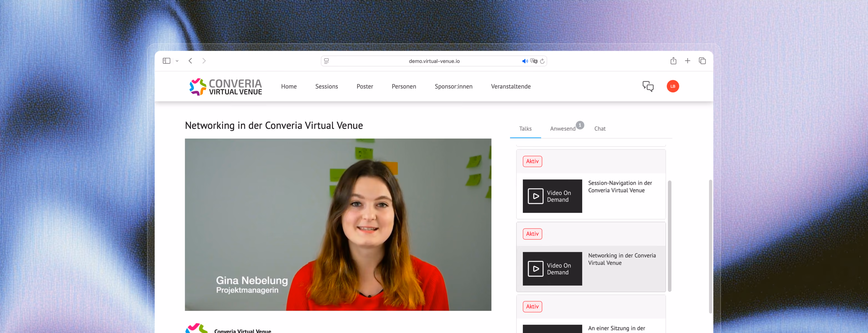Click the organizer logo below the video
The image size is (868, 333).
click(x=196, y=328)
